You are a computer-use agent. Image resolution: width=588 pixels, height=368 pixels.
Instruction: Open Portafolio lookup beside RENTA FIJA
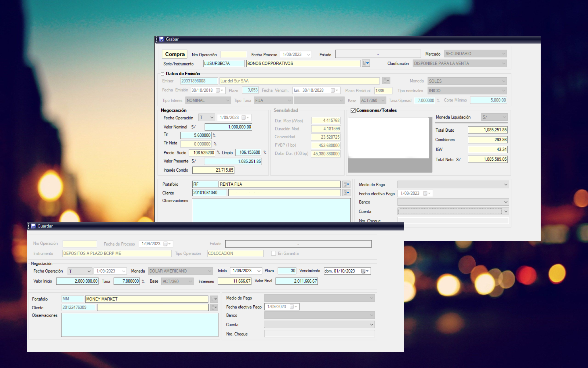coord(347,184)
